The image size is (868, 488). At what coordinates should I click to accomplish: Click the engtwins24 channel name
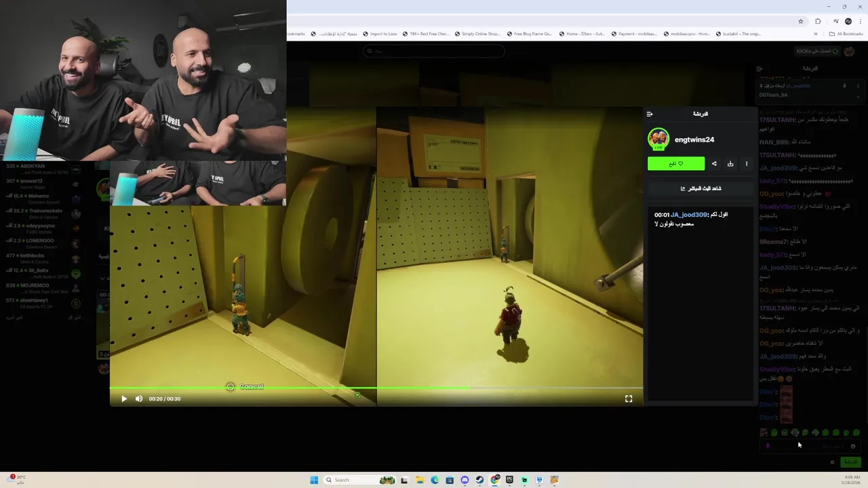(694, 140)
